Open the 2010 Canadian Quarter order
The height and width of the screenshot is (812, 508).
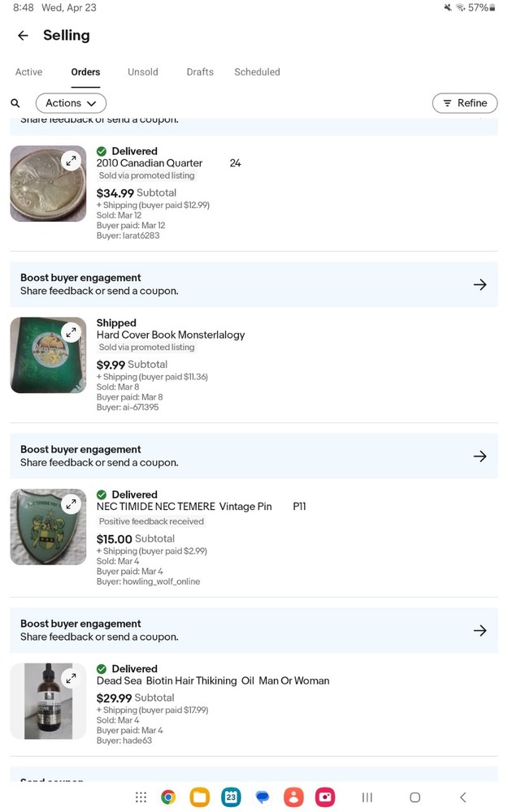click(x=150, y=163)
